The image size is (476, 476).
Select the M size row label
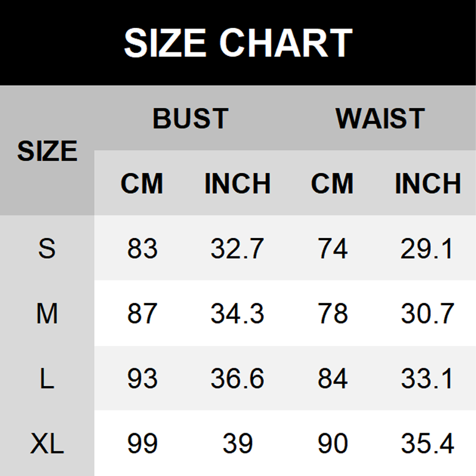coord(47,314)
